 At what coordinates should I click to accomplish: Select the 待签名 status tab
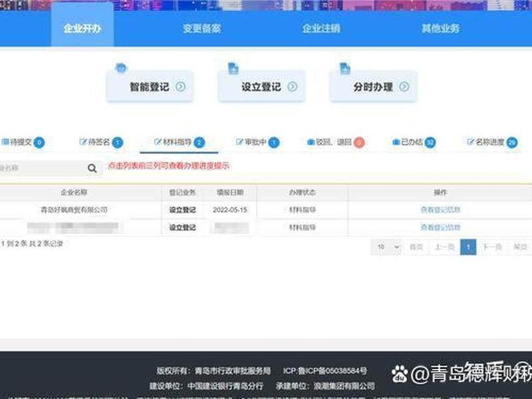point(101,142)
